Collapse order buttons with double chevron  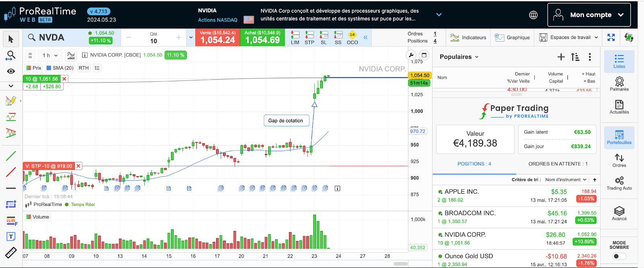tap(365, 37)
